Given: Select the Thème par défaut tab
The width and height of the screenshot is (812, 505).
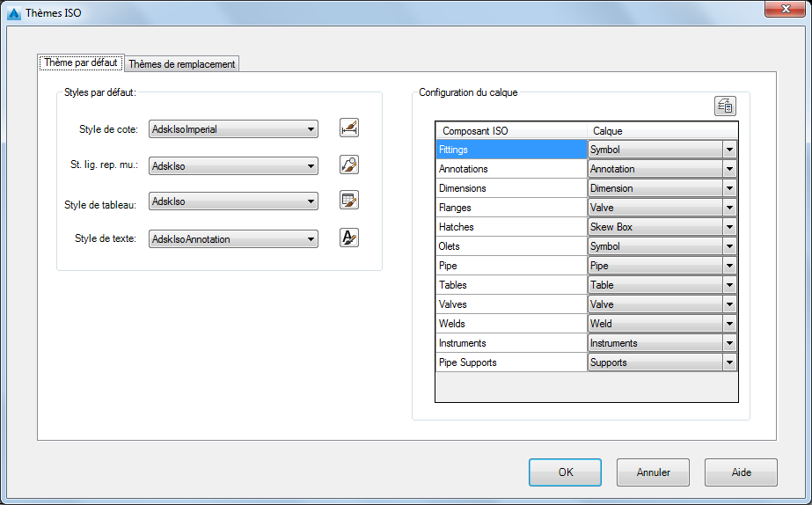Looking at the screenshot, I should point(81,62).
